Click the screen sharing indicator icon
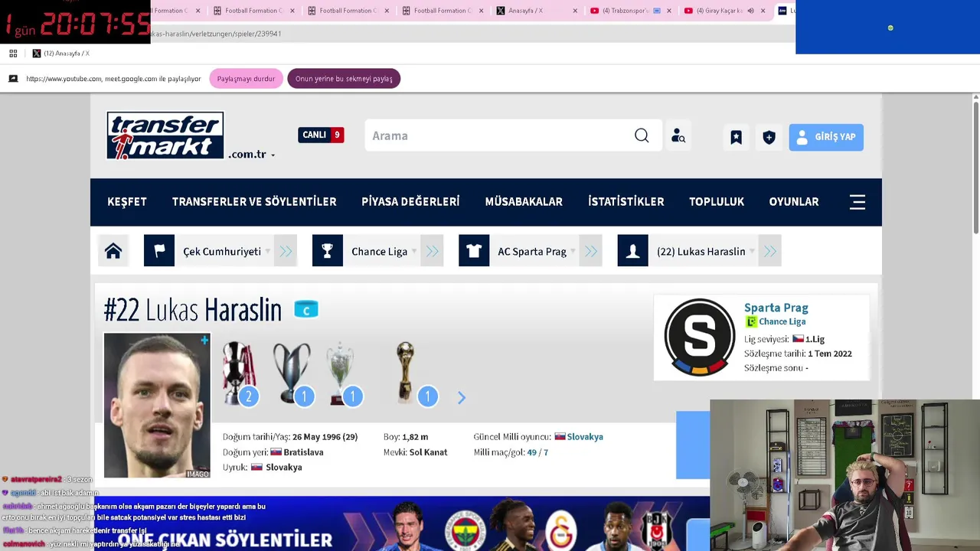This screenshot has height=551, width=980. click(13, 79)
